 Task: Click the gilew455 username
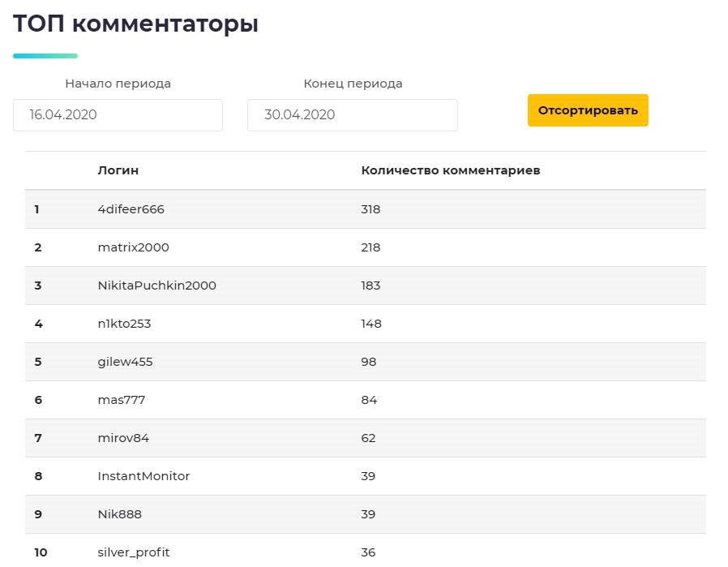pos(126,362)
